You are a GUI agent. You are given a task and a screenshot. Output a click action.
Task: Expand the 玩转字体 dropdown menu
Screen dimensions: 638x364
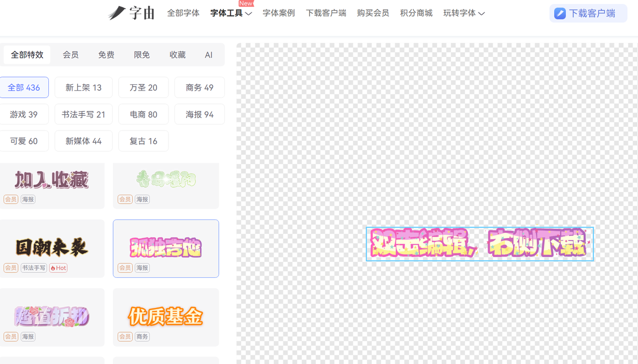(464, 13)
